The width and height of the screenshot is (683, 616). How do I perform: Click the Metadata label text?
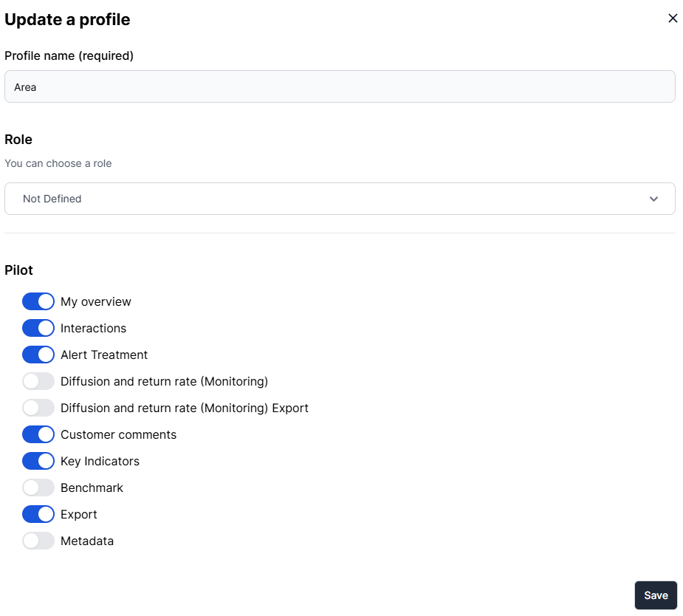coord(87,541)
